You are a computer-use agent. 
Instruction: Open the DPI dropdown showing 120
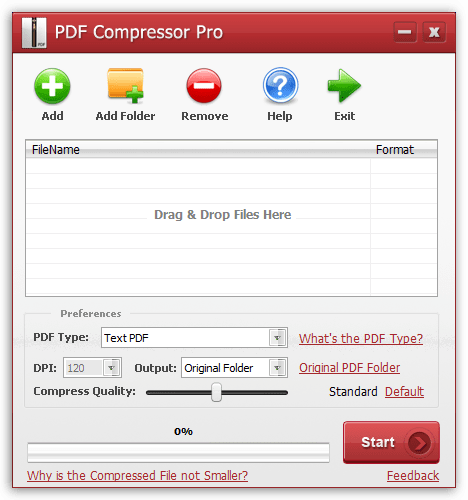tap(111, 368)
